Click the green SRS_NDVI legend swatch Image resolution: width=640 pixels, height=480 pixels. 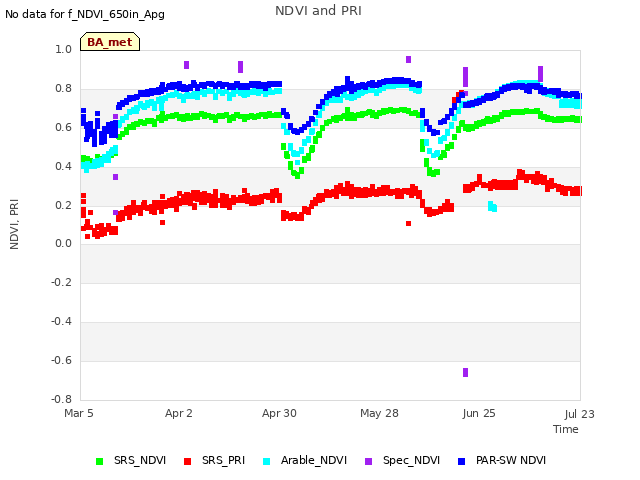tap(99, 461)
